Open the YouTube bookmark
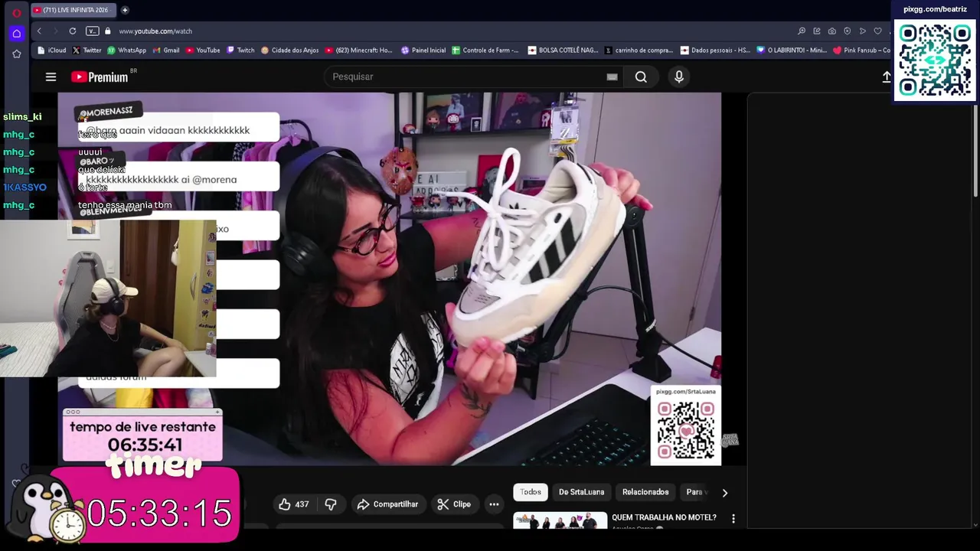Image resolution: width=980 pixels, height=551 pixels. [203, 51]
